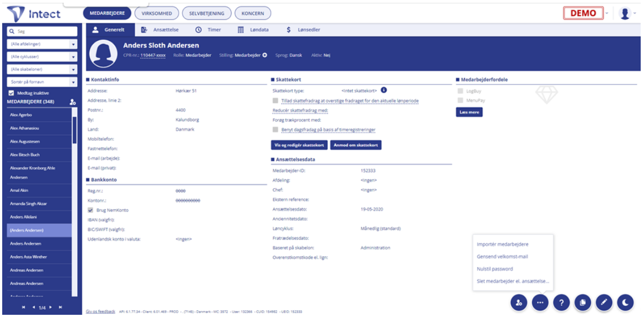Open the (Alle afdelinger) dropdown
This screenshot has height=317, width=644.
42,44
